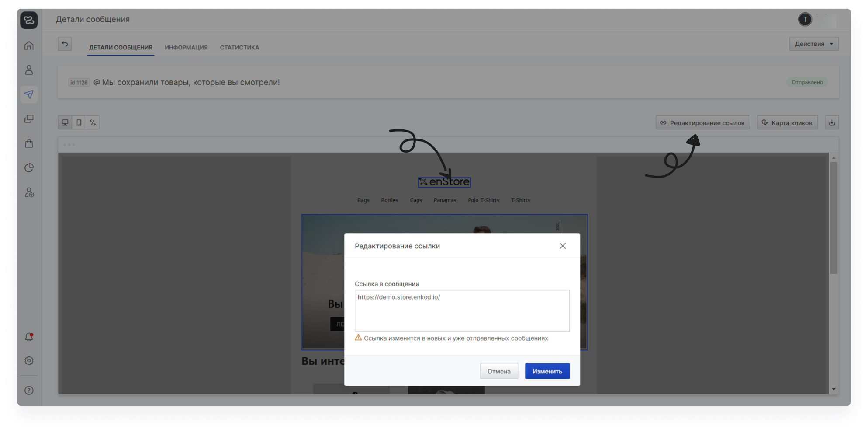
Task: Switch preview to mobile view
Action: (x=79, y=123)
